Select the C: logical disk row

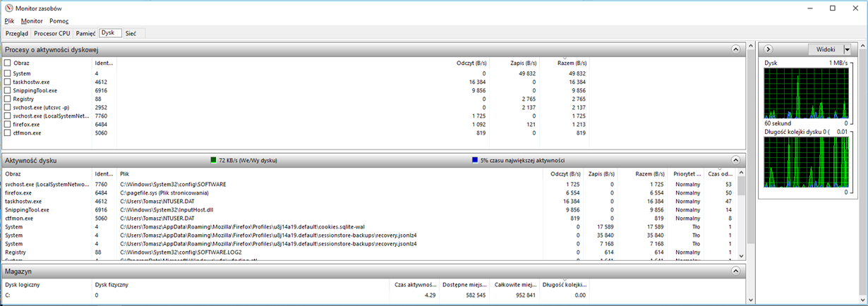click(295, 295)
